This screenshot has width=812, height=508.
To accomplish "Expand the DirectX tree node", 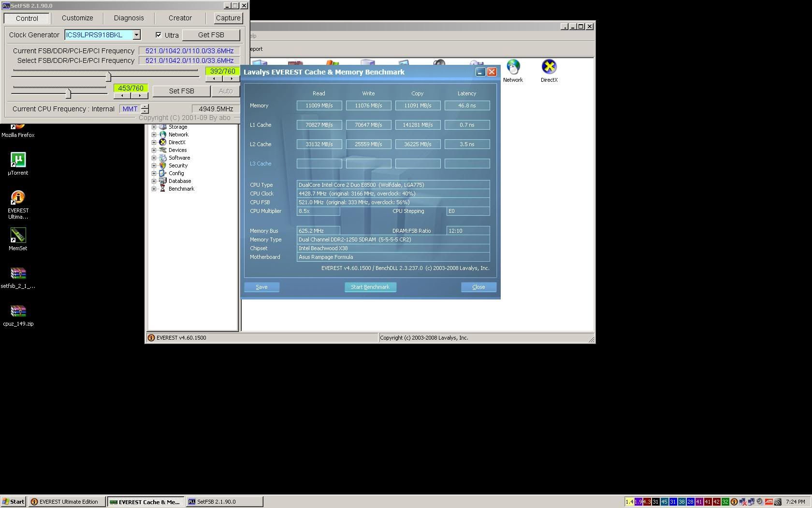I will tap(154, 142).
